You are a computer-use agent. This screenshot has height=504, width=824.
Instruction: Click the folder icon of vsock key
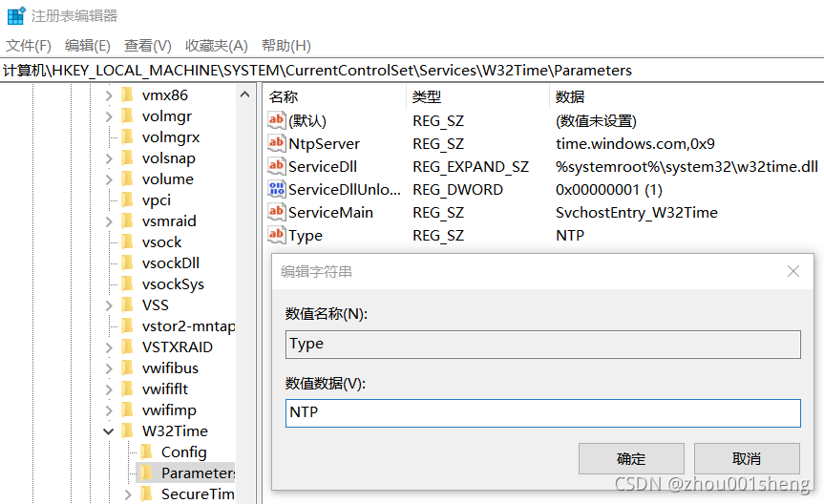[x=127, y=242]
